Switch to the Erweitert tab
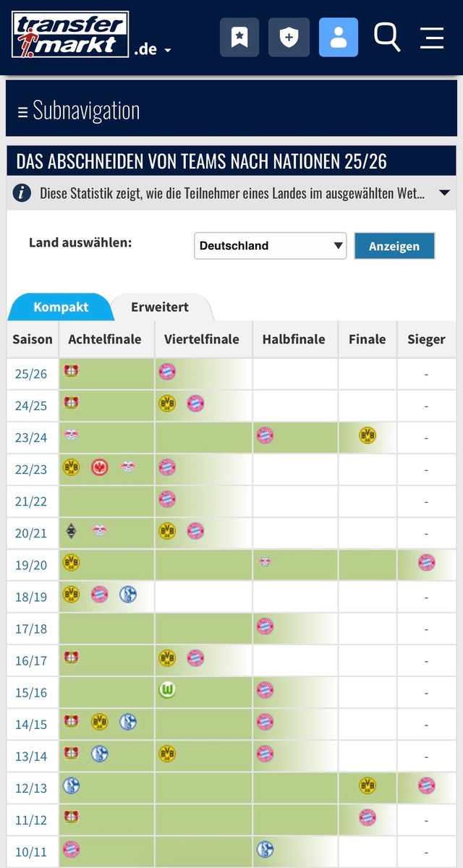The width and height of the screenshot is (463, 868). click(160, 307)
